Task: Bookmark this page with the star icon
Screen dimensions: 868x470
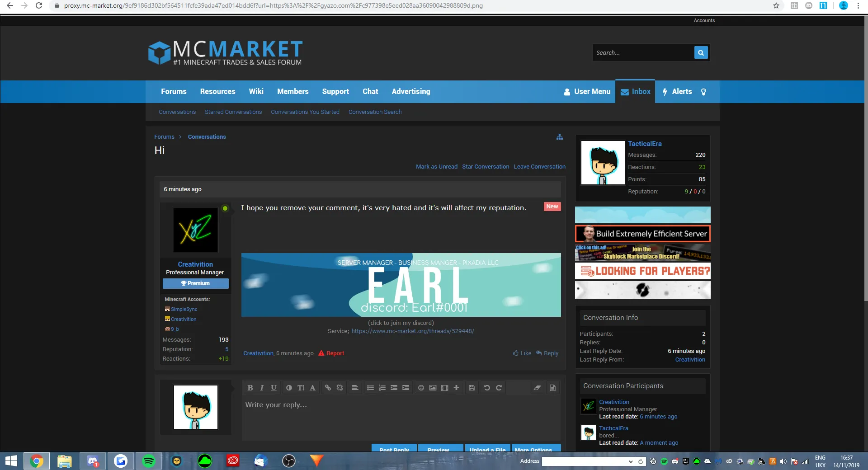Action: [776, 6]
